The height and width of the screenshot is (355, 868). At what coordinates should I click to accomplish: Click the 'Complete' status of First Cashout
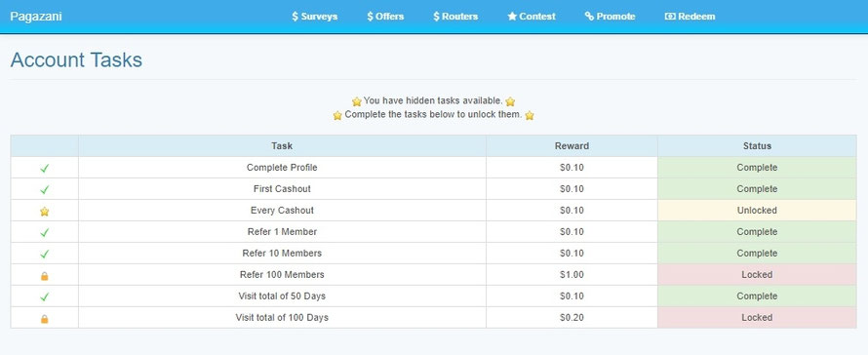(x=757, y=189)
